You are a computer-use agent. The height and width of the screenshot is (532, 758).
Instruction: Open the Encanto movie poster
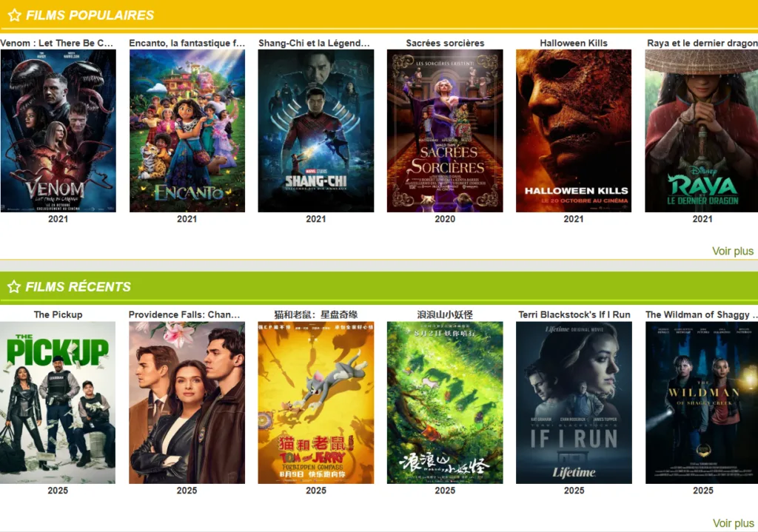tap(187, 130)
